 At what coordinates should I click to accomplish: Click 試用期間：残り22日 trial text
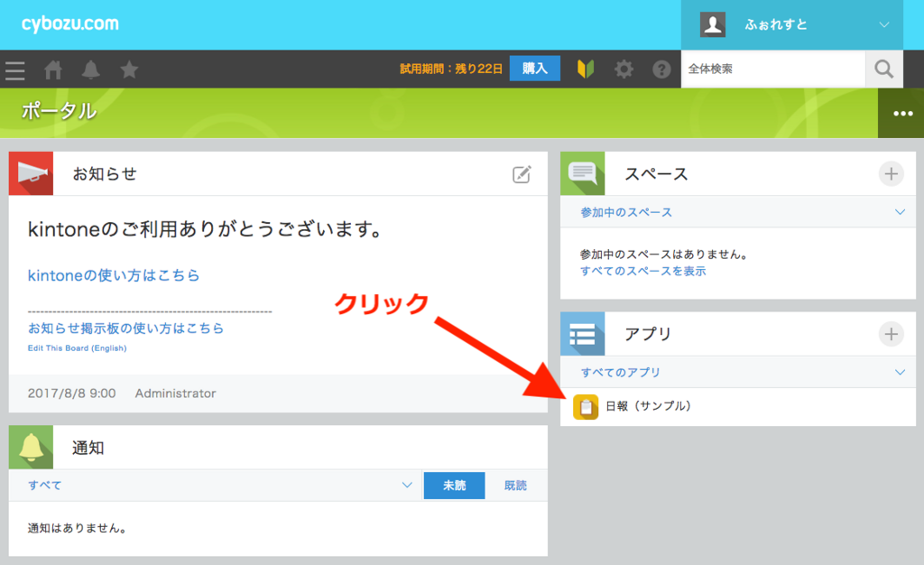point(451,69)
